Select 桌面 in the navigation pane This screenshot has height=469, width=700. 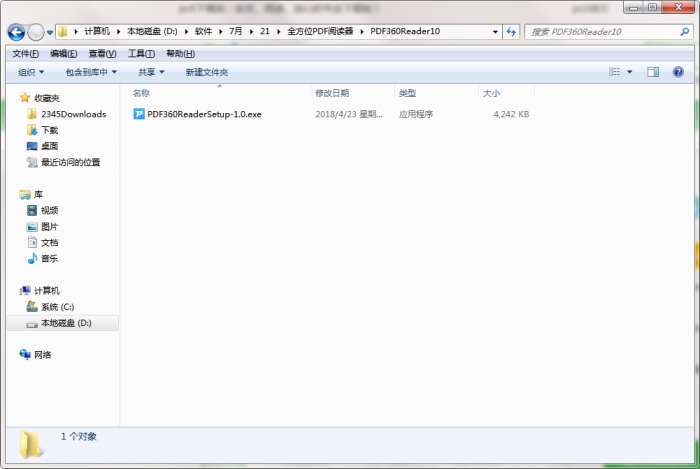tap(50, 146)
